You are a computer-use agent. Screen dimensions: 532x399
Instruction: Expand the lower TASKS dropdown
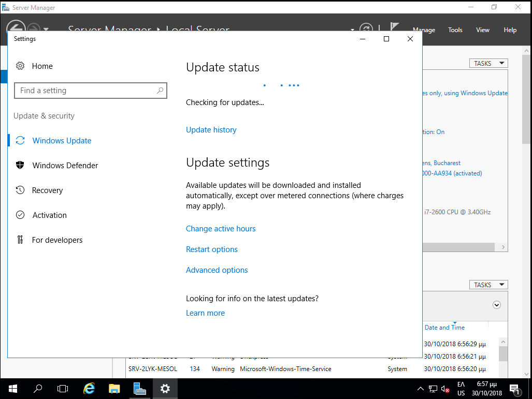[488, 285]
